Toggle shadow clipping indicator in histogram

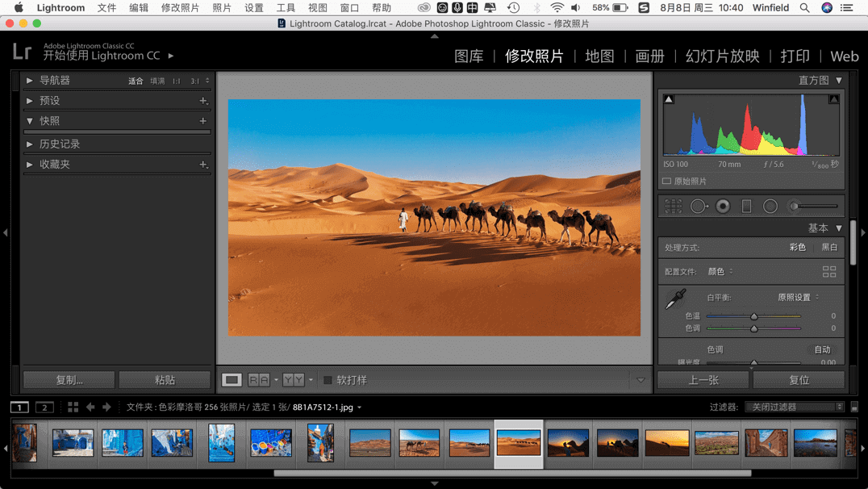point(669,99)
